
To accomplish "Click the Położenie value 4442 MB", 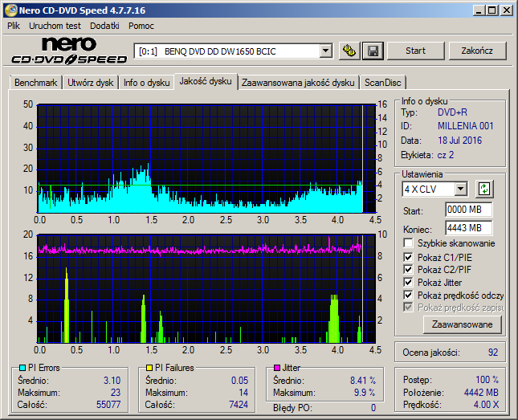I will pos(481,392).
